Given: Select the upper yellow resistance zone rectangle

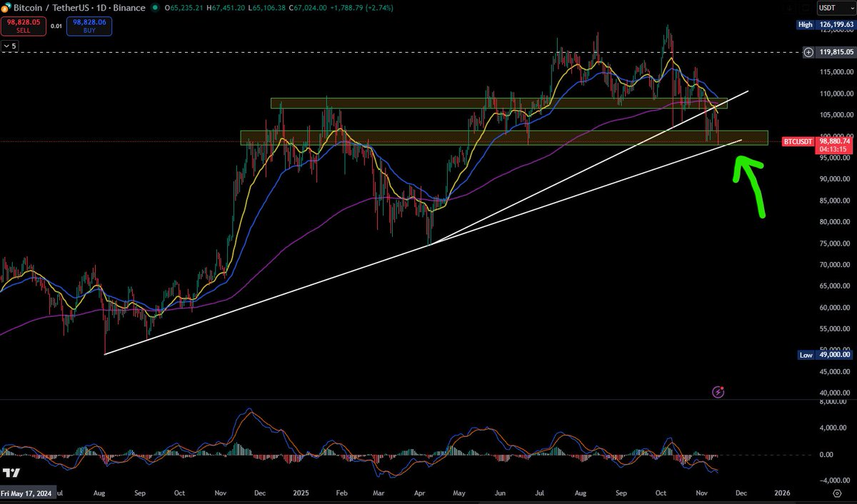Looking at the screenshot, I should tap(498, 104).
